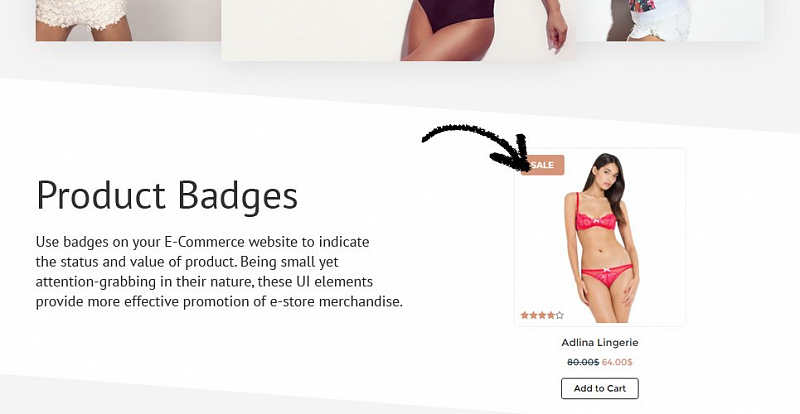This screenshot has width=800, height=414.
Task: Select the fourth rating star
Action: tap(551, 315)
